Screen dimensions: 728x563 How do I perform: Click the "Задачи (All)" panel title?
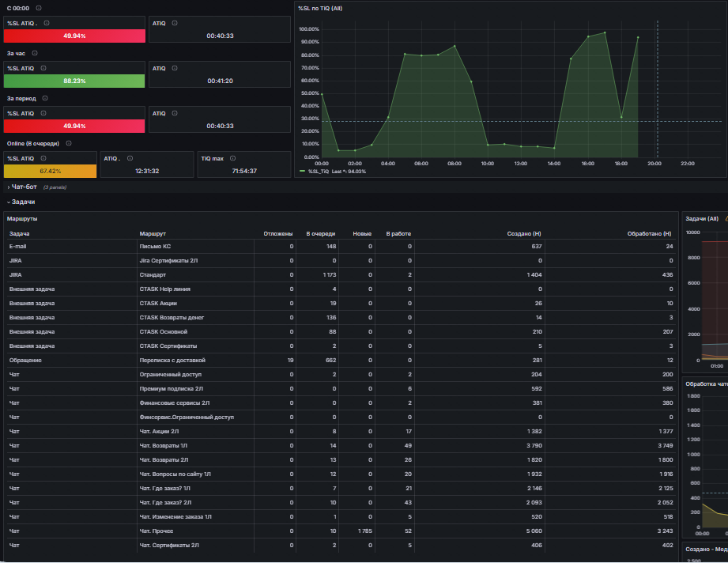click(x=702, y=219)
